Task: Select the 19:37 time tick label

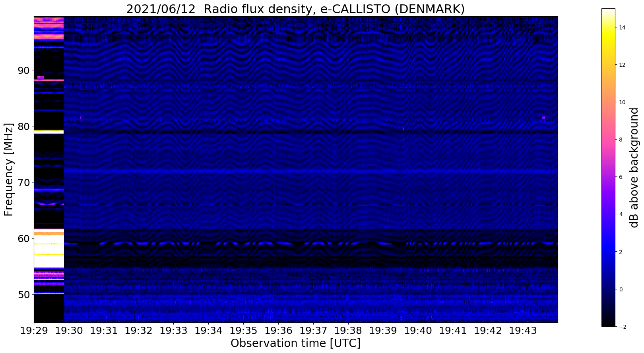Action: (314, 330)
